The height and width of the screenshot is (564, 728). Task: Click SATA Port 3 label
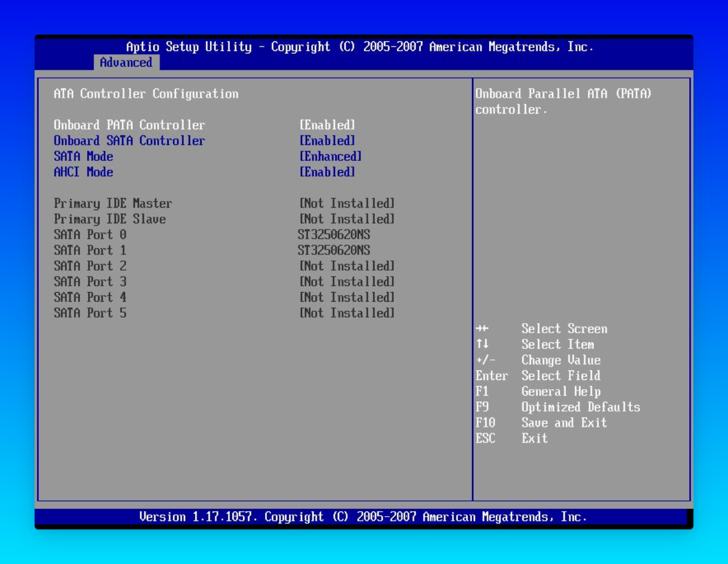pos(90,282)
